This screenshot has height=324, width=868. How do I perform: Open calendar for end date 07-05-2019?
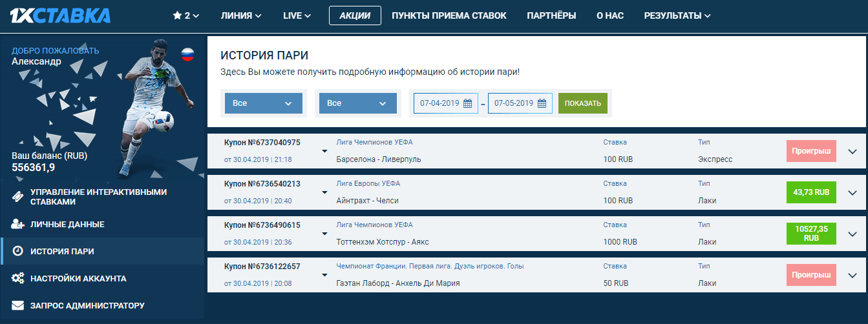(542, 103)
